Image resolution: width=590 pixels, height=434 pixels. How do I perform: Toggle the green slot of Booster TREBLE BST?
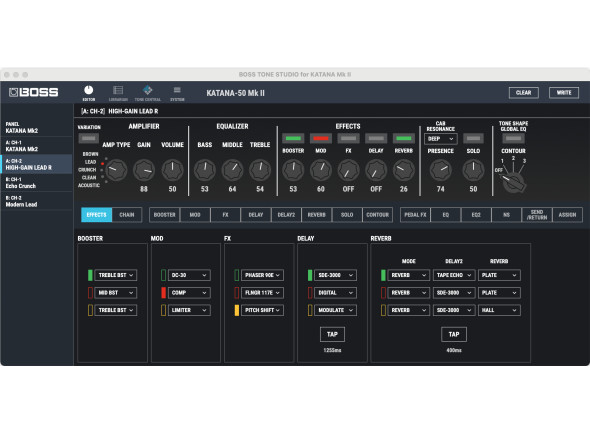click(x=90, y=275)
